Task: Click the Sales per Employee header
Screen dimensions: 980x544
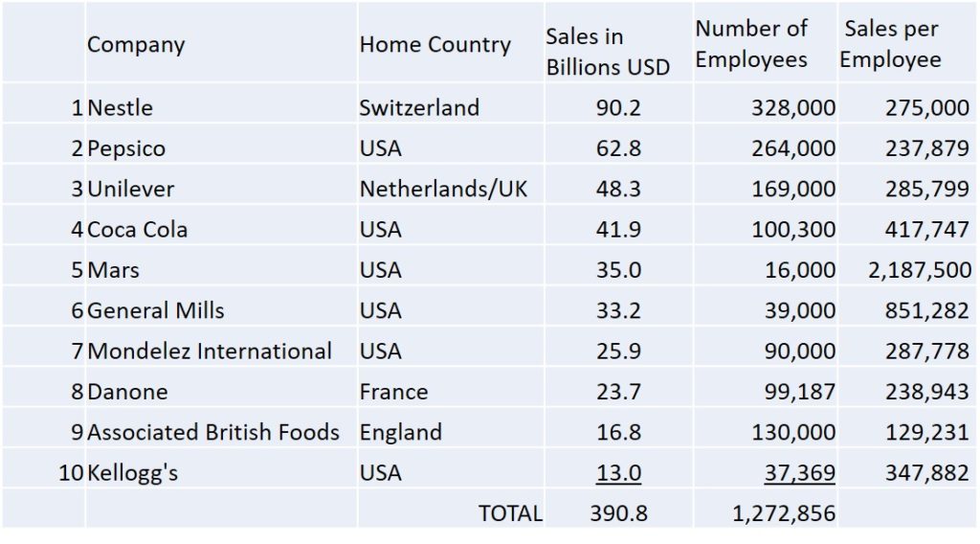Action: tap(890, 44)
